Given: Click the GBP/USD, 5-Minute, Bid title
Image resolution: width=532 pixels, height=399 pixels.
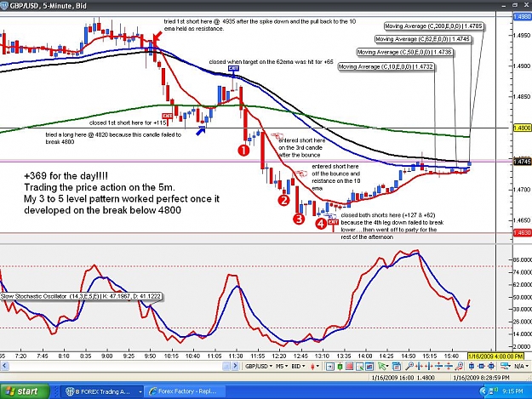Looking at the screenshot, I should point(48,6).
